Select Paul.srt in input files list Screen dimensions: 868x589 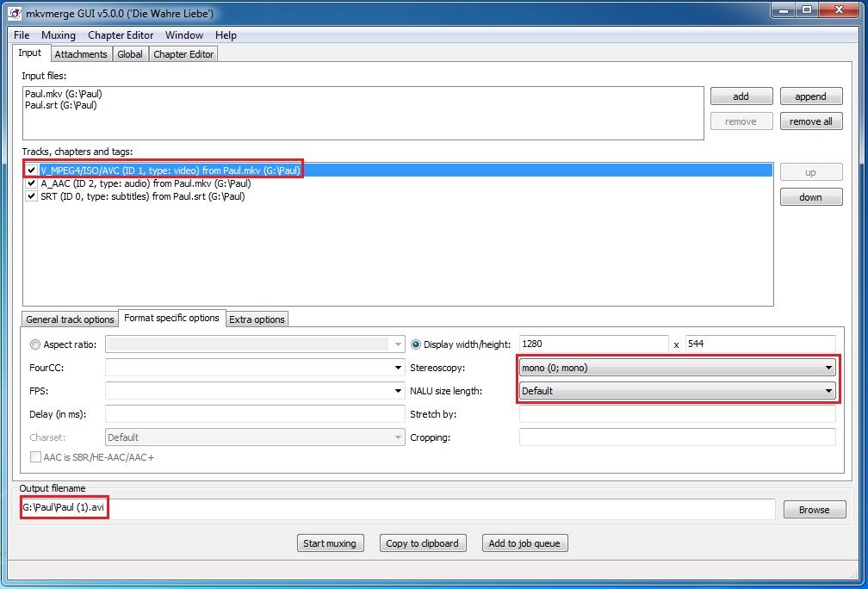61,105
